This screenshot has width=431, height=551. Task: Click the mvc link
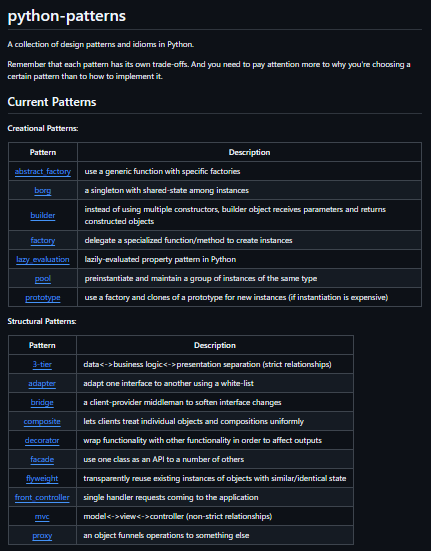(42, 516)
